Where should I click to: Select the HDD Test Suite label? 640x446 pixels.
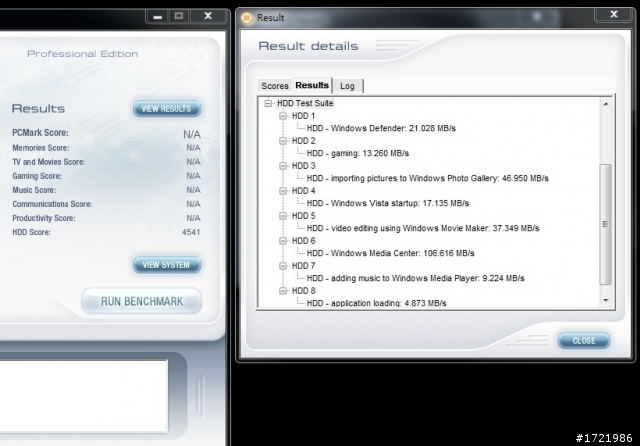305,103
